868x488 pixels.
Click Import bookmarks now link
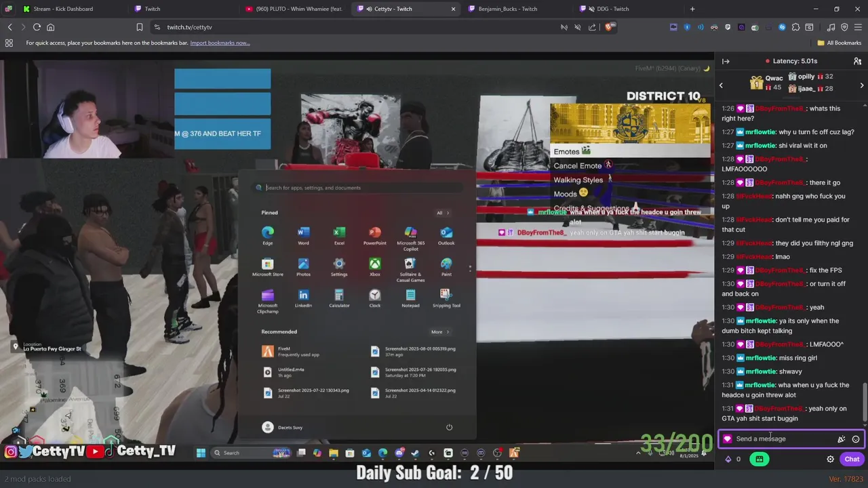click(220, 43)
